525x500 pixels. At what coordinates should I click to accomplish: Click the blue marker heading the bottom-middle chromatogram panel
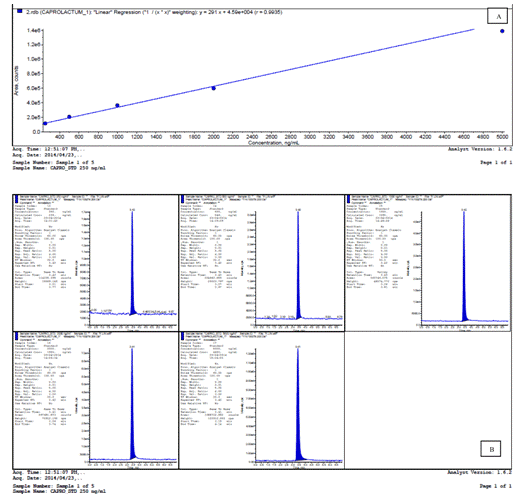pyautogui.click(x=182, y=336)
